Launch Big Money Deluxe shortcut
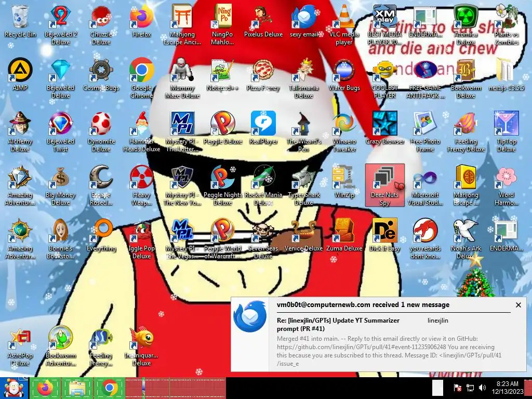This screenshot has width=532, height=399. (x=60, y=185)
